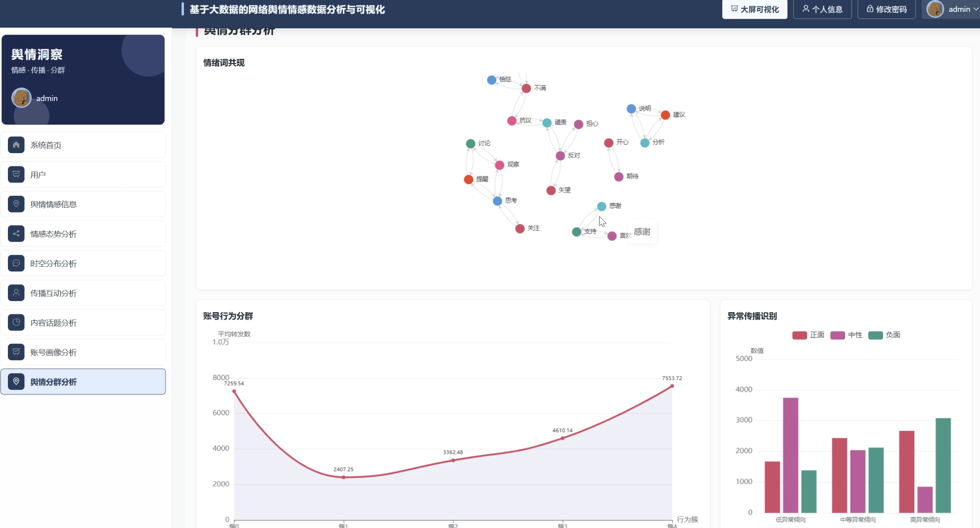Click the 舆情洞察 sidebar heading
This screenshot has width=980, height=528.
click(x=37, y=54)
